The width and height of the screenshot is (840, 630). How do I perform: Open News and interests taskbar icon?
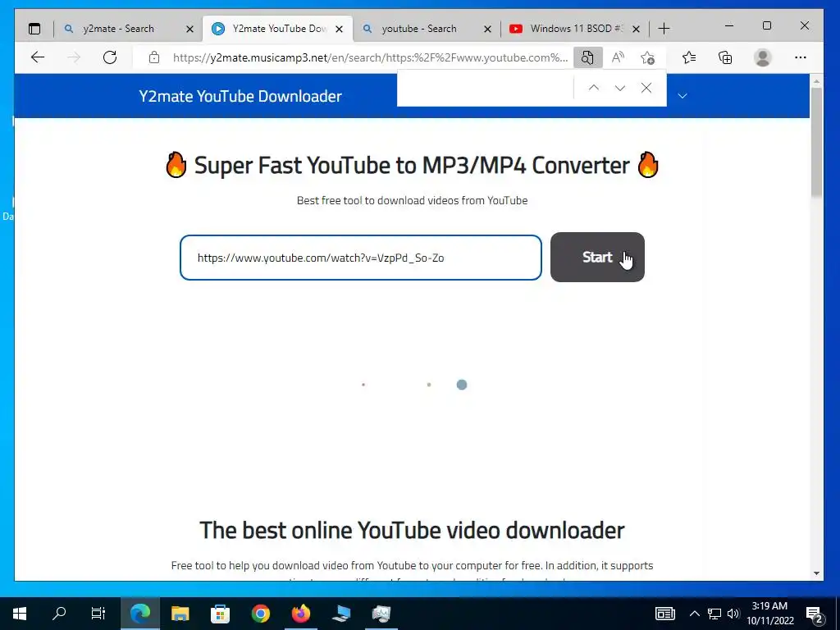[x=664, y=614]
